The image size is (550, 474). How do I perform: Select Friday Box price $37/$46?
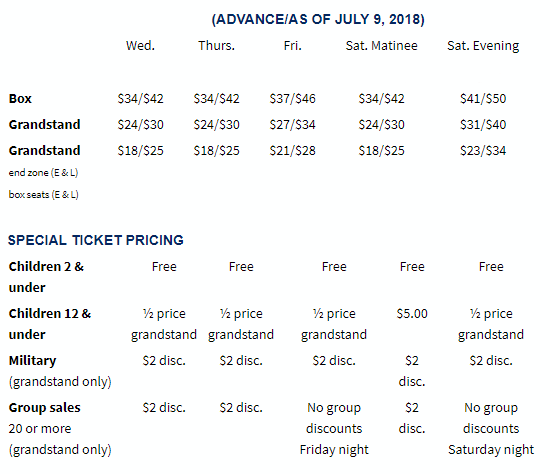(x=292, y=99)
